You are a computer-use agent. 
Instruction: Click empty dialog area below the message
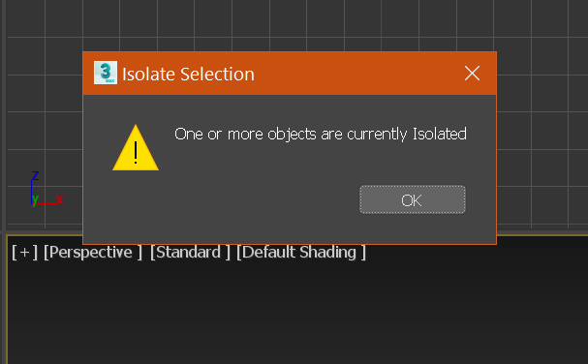click(225, 198)
